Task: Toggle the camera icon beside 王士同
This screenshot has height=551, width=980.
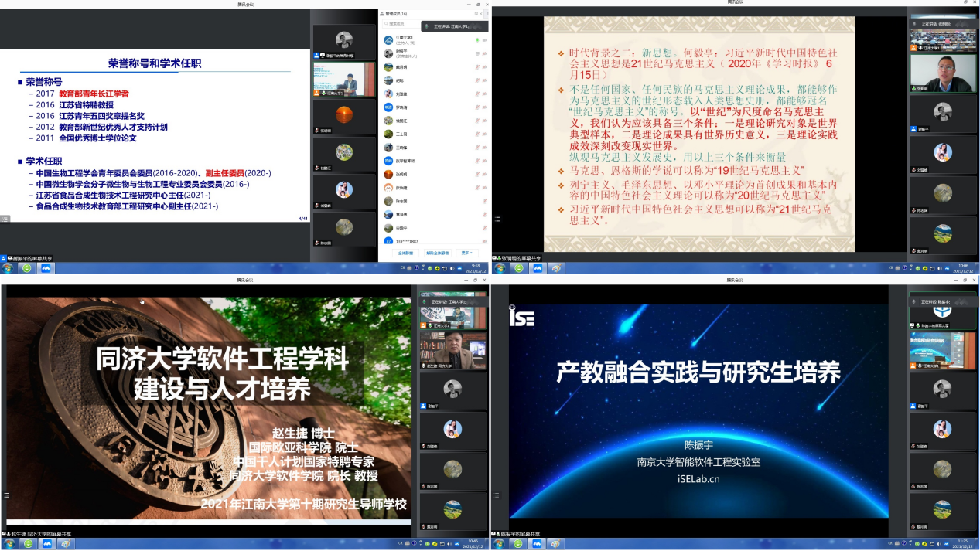Action: coord(485,134)
